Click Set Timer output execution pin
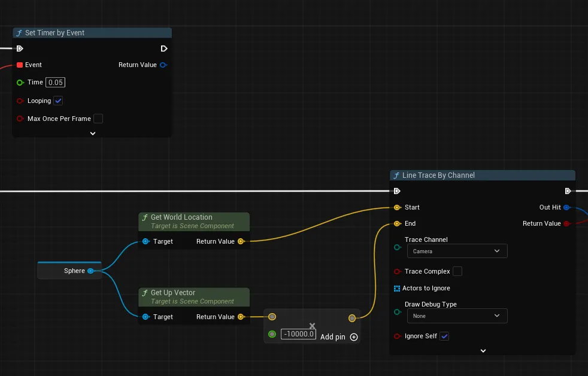 164,48
